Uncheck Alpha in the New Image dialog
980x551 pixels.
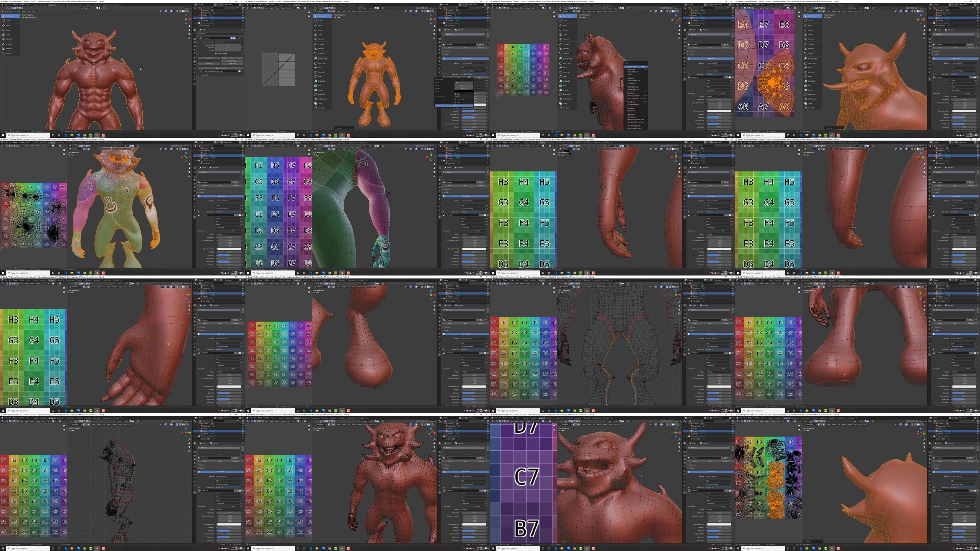[x=455, y=94]
